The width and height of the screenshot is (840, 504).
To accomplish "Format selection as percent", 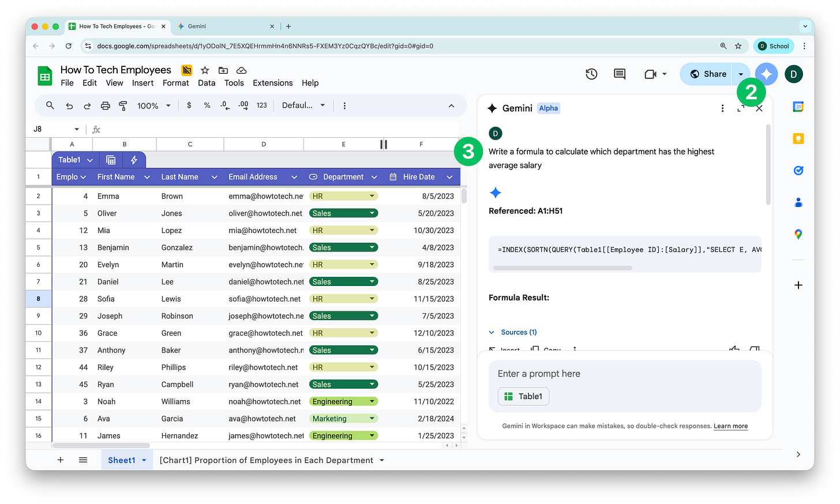I will (x=207, y=106).
